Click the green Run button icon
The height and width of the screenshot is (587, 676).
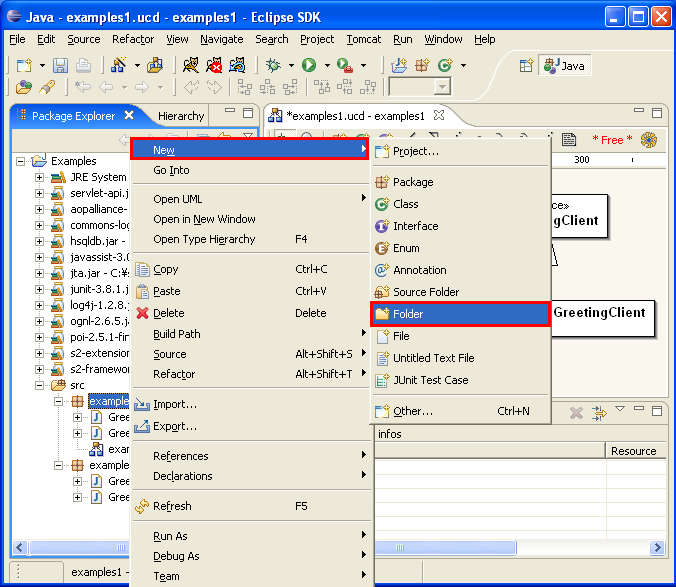(x=309, y=65)
